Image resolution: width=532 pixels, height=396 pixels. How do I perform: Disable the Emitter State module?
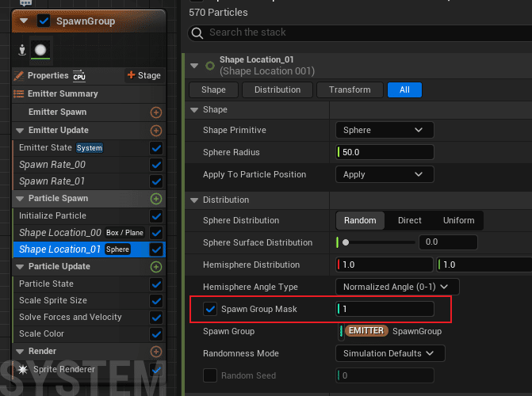click(156, 148)
